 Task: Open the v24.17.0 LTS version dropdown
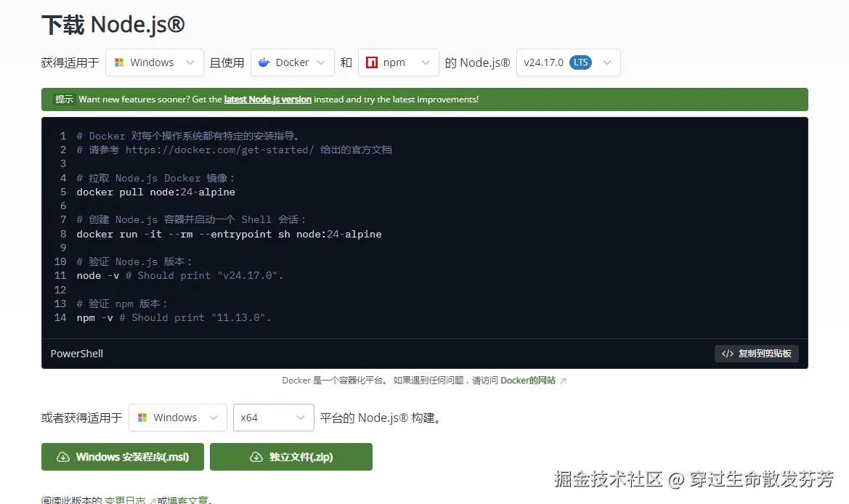[x=568, y=62]
